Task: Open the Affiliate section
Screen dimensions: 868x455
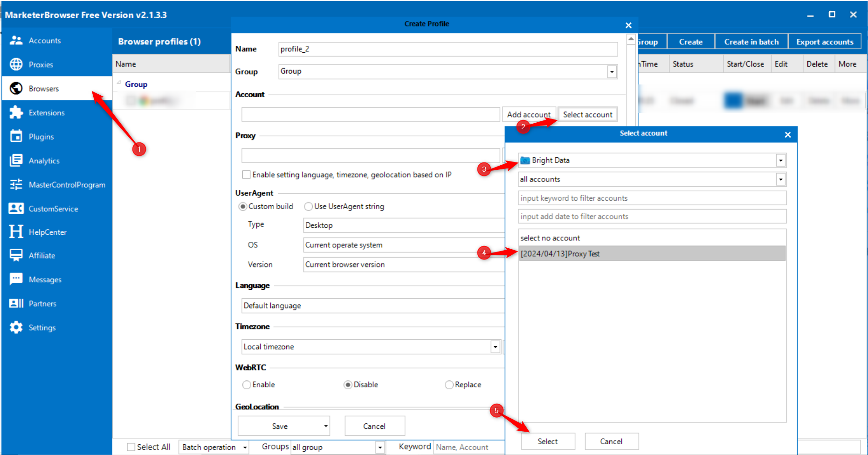Action: (42, 255)
